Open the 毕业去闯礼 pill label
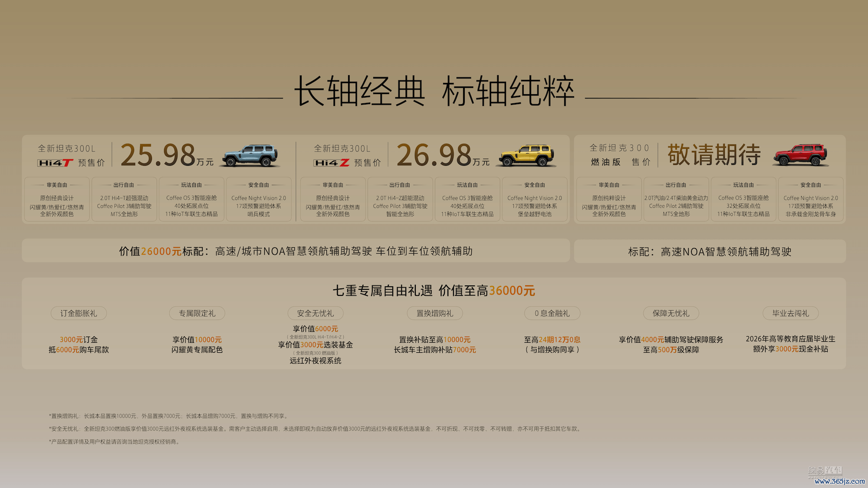 pyautogui.click(x=791, y=313)
